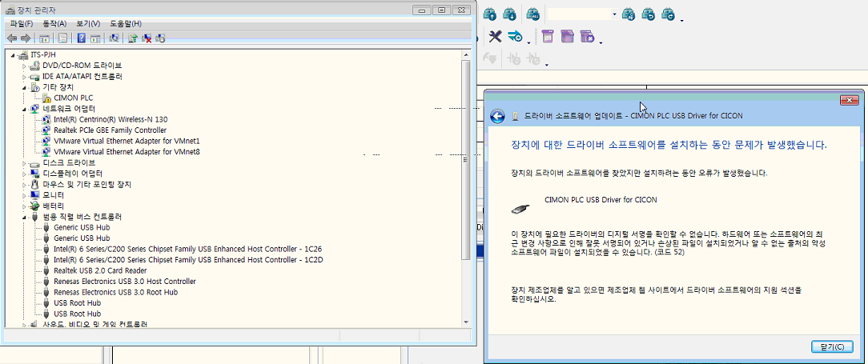The image size is (868, 364).
Task: Click PLC upload icon with up arrow
Action: 491,14
